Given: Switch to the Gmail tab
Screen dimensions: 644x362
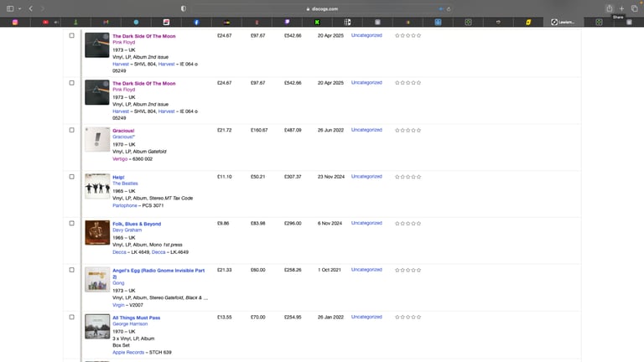Looking at the screenshot, I should point(106,22).
